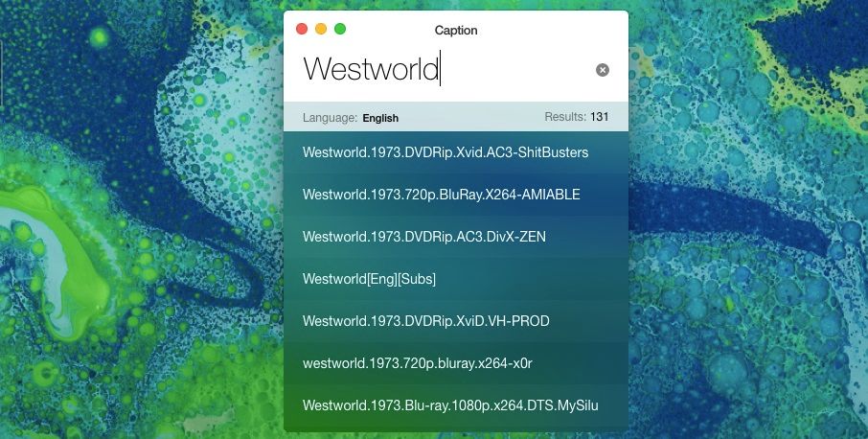868x439 pixels.
Task: Pick the DVDRip.AC3.DivX-ZEN subtitle entry
Action: (424, 237)
